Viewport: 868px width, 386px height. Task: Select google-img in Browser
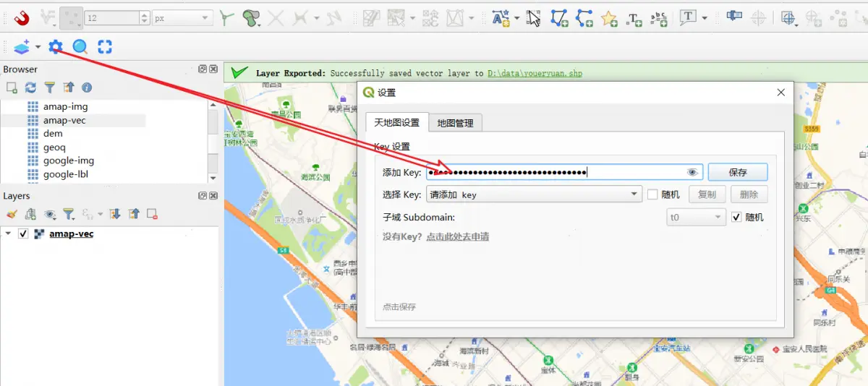point(68,160)
